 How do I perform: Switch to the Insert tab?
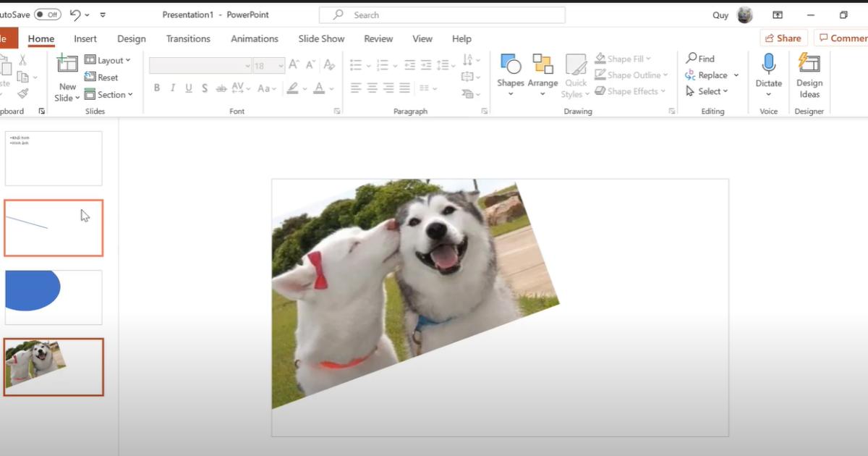coord(85,39)
